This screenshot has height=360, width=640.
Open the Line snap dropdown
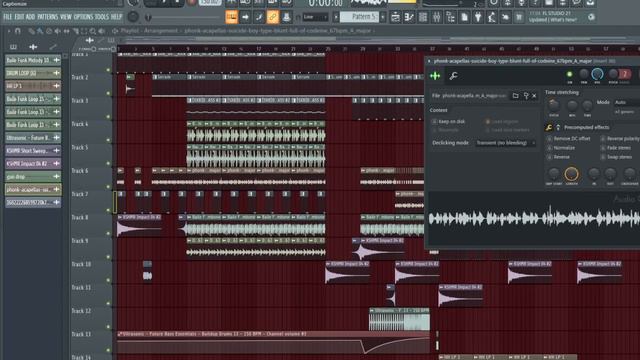point(316,17)
